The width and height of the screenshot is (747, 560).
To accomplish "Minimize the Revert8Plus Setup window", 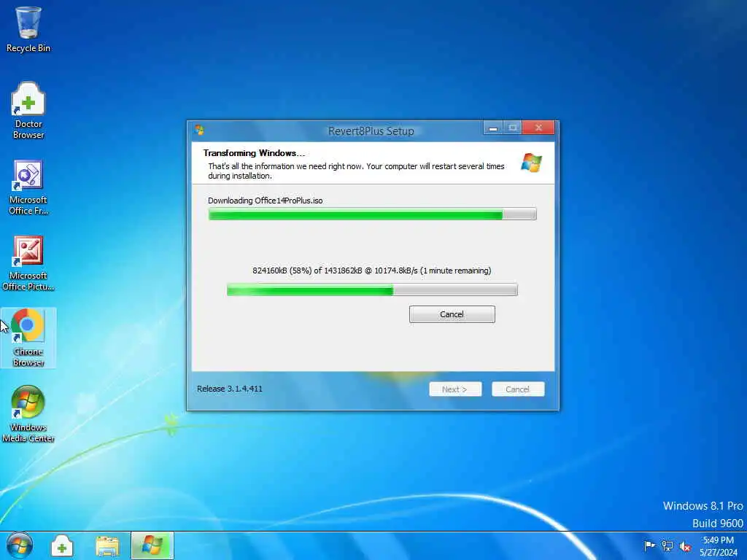I will [x=493, y=128].
